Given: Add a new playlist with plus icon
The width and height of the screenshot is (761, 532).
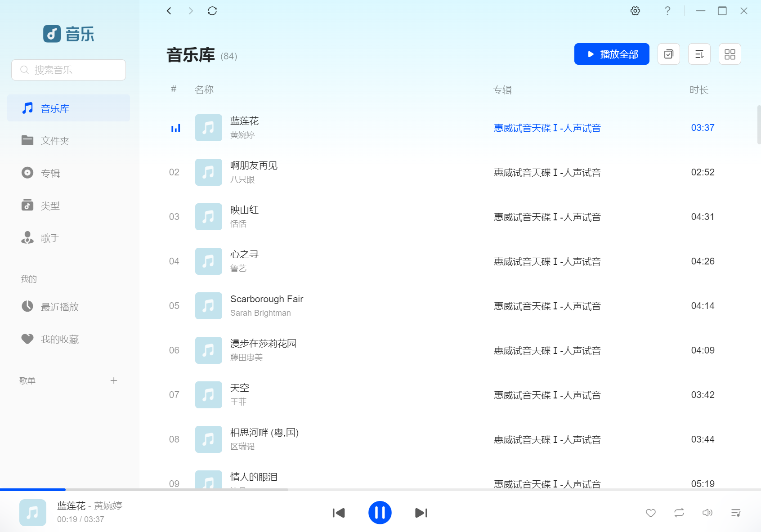Looking at the screenshot, I should tap(114, 380).
